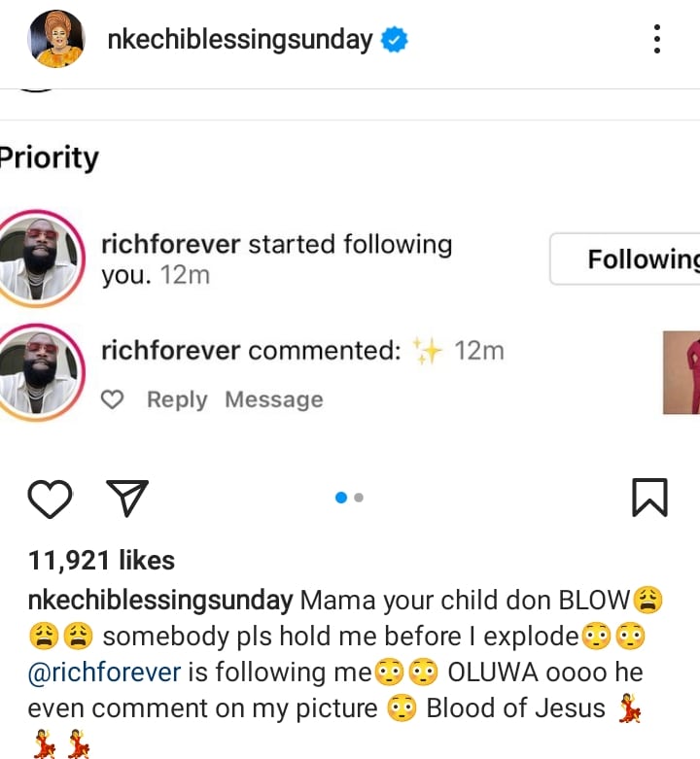Open the nkechiblessingsunday username in header
Viewport: 700px width, 759px height.
(239, 40)
